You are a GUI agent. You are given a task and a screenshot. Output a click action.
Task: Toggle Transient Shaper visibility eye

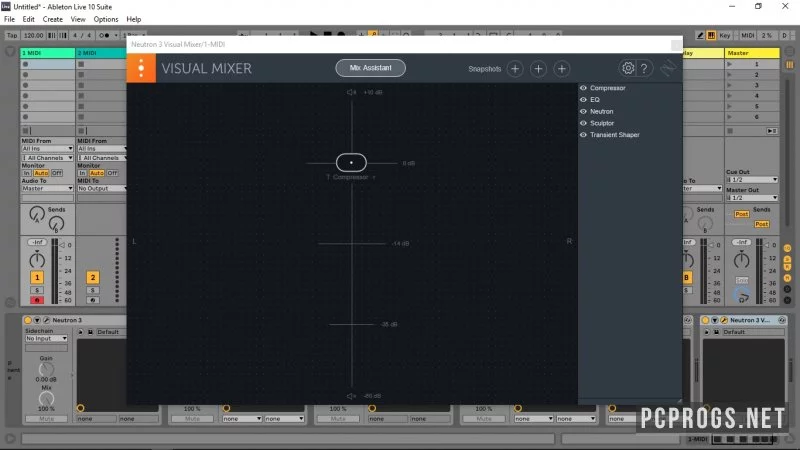pos(583,135)
